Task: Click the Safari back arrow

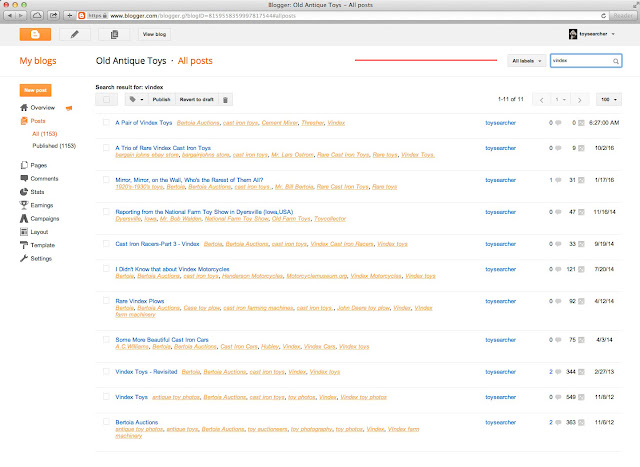Action: point(10,16)
